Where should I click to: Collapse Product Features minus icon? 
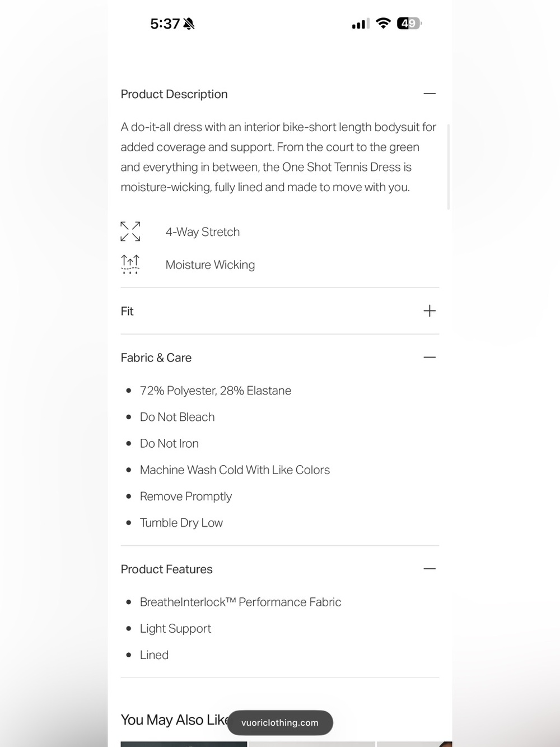[x=430, y=569]
